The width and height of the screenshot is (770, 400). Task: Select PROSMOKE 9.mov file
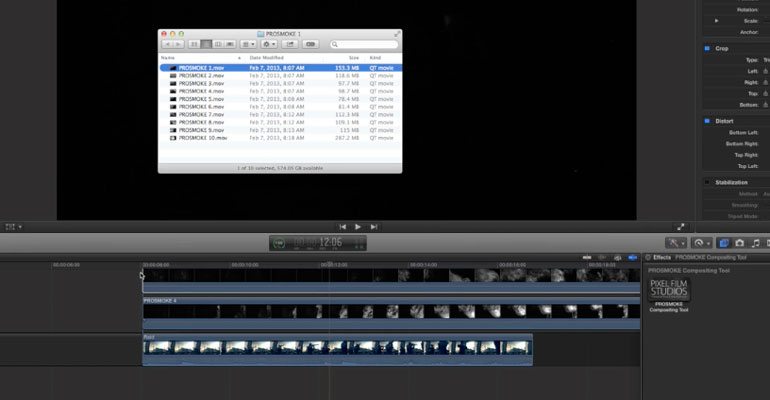280,130
